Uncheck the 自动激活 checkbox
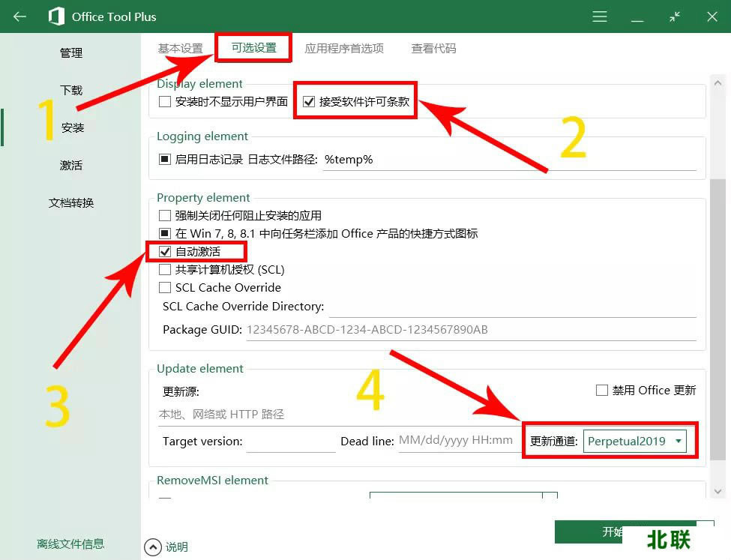 (x=165, y=251)
